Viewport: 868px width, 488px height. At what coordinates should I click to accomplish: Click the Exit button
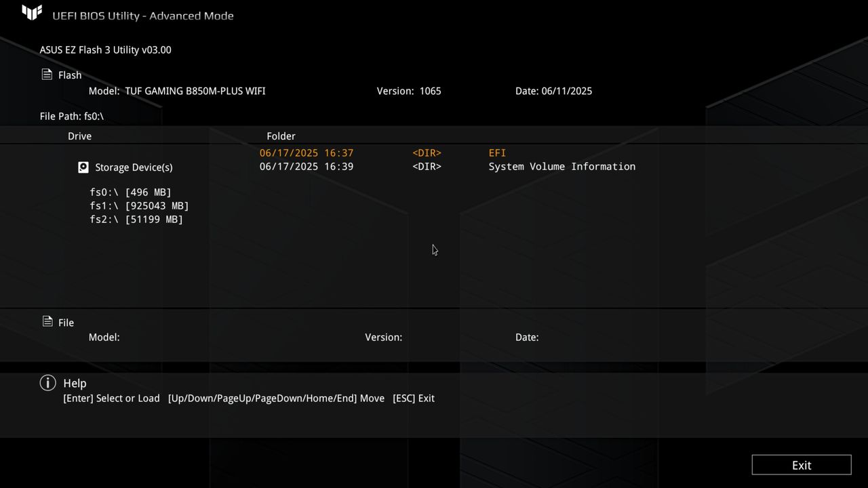point(801,465)
